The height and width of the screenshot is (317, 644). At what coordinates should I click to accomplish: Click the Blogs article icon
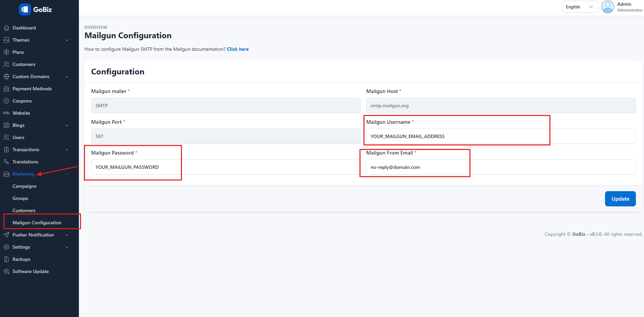[x=6, y=125]
